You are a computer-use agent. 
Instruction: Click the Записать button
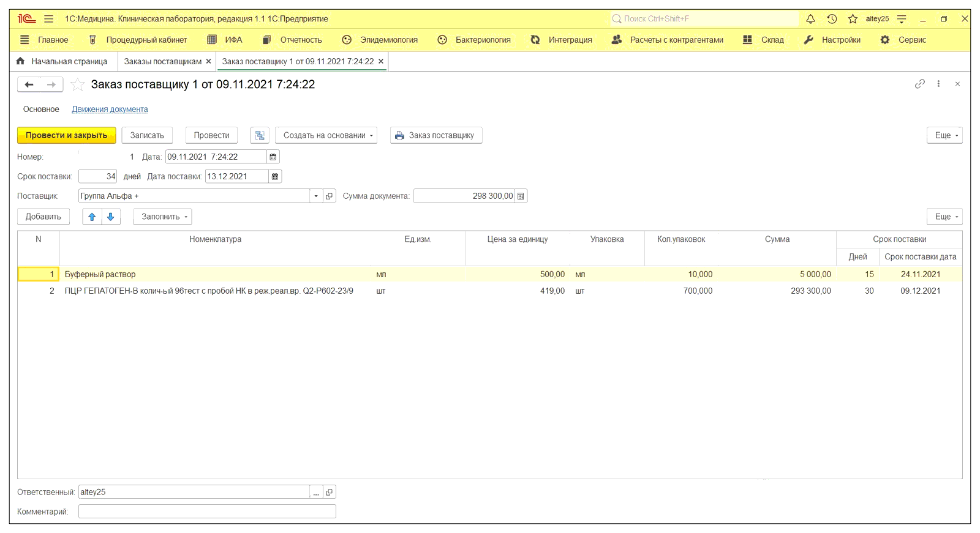pos(147,135)
